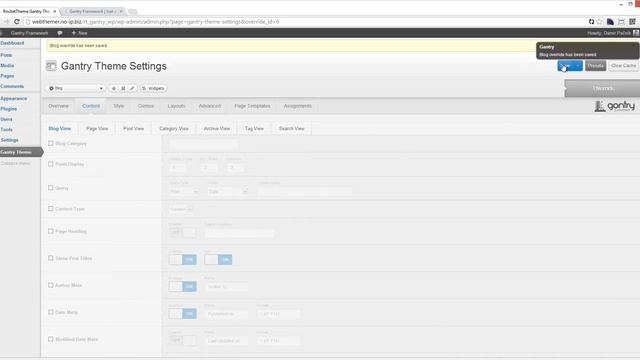Open the New menu in the admin bar
640x360 pixels.
point(80,33)
